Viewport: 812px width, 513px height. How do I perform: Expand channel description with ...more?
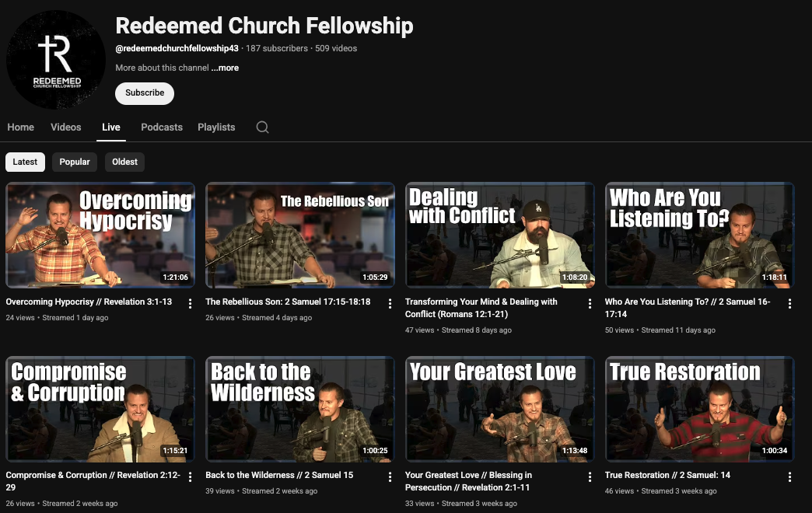pyautogui.click(x=225, y=68)
